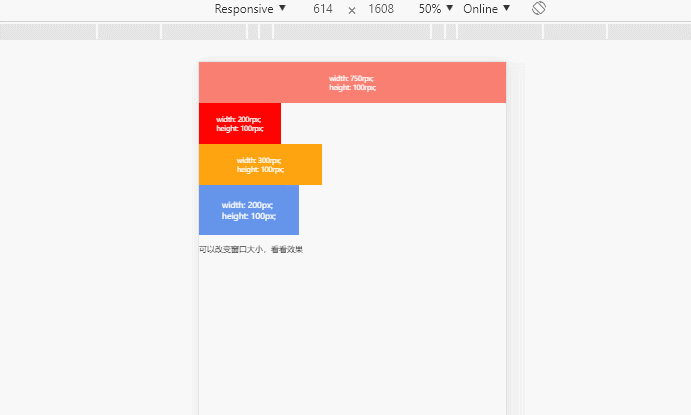Edit the viewport width field showing 614
691x415 pixels.
point(323,9)
